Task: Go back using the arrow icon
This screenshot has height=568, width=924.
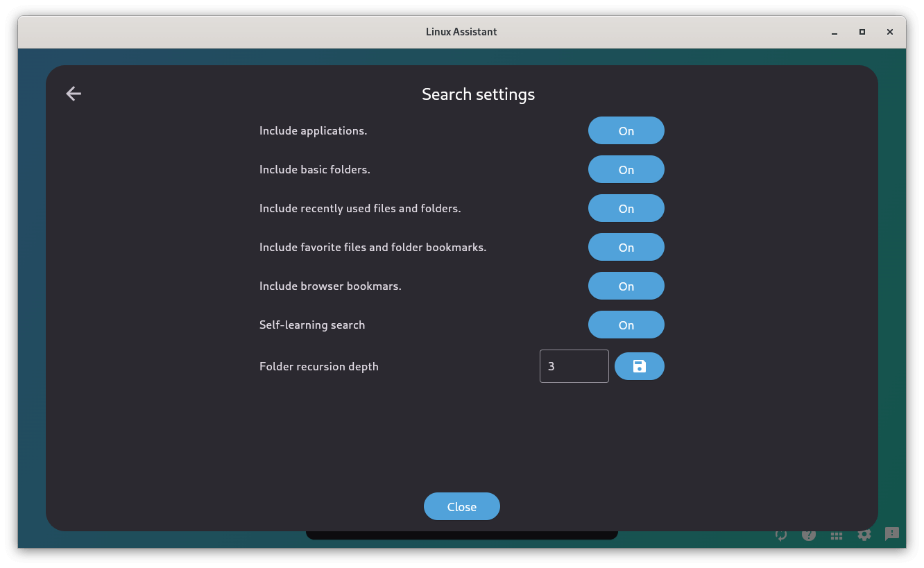Action: click(74, 94)
